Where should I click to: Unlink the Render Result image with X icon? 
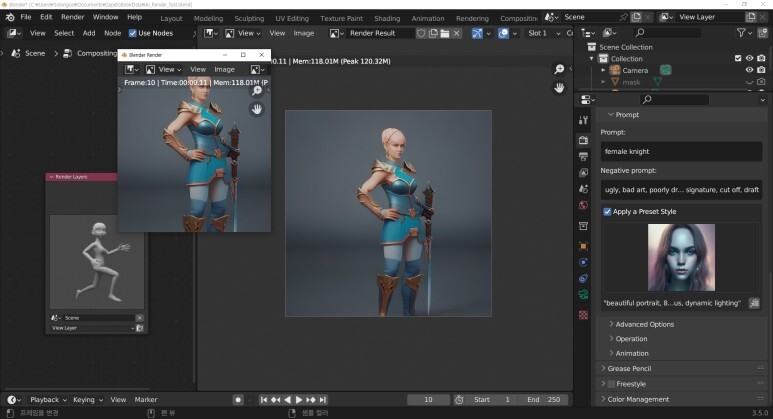pyautogui.click(x=457, y=33)
